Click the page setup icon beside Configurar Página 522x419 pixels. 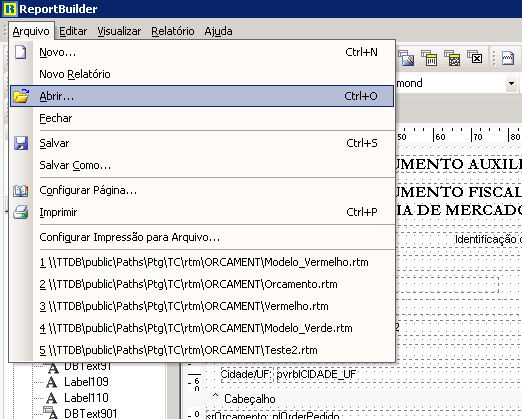click(21, 191)
